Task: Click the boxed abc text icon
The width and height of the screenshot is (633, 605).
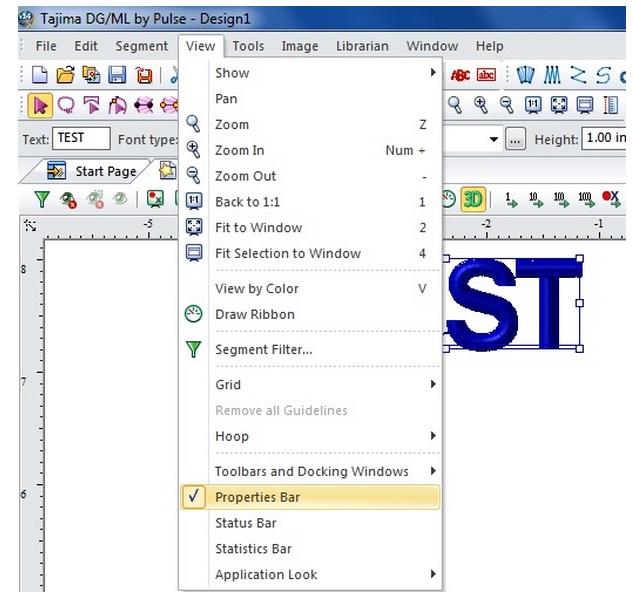Action: (x=486, y=75)
